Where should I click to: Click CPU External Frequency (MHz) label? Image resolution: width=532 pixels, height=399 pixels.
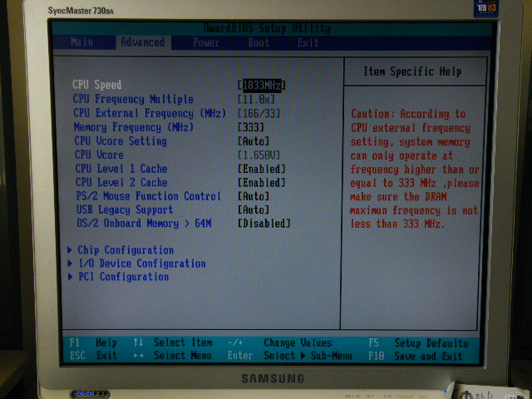pyautogui.click(x=150, y=113)
